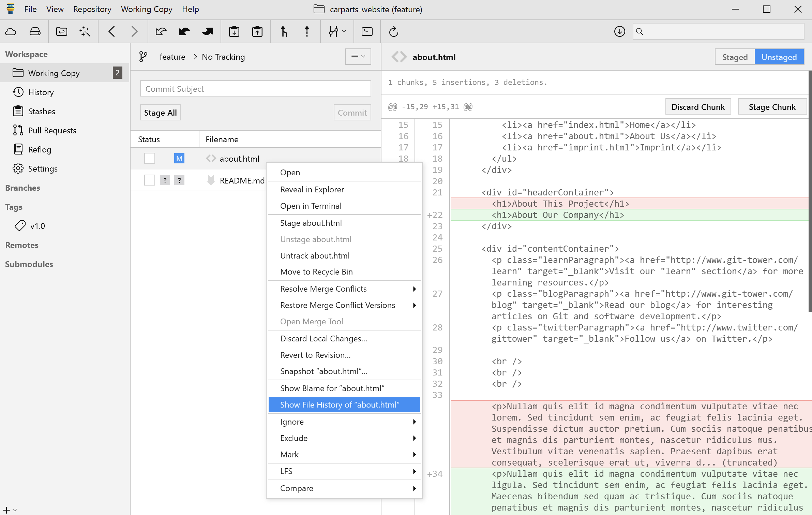This screenshot has width=812, height=515.
Task: Click the downloads circle arrow icon
Action: tap(619, 32)
